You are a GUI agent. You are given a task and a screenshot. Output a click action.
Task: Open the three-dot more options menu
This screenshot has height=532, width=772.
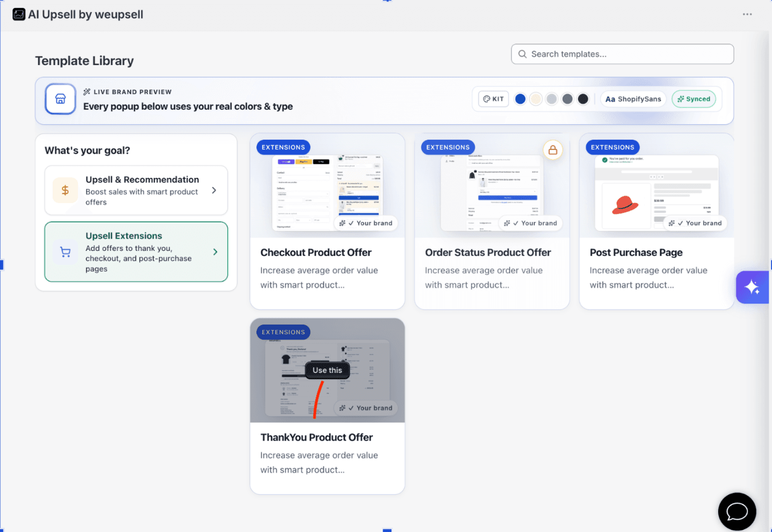click(747, 15)
